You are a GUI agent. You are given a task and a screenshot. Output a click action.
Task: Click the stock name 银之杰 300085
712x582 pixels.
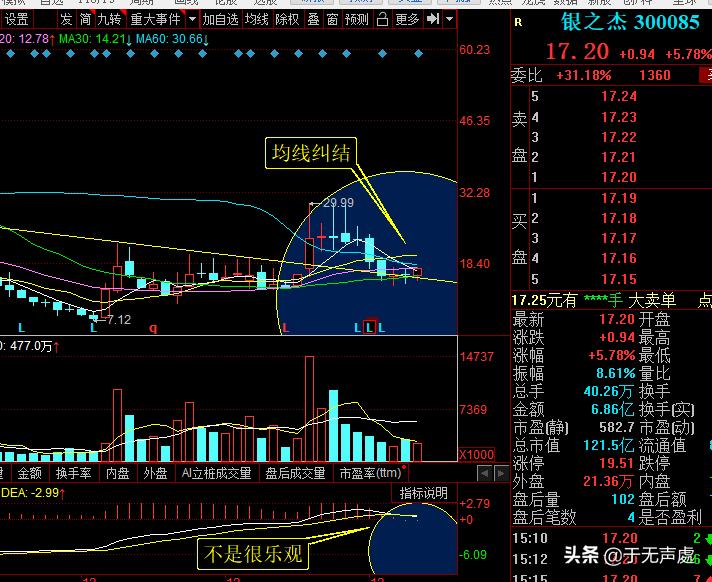(x=630, y=22)
